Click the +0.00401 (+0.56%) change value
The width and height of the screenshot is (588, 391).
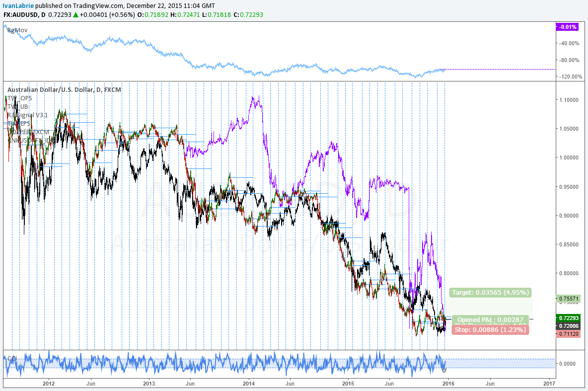coord(107,14)
